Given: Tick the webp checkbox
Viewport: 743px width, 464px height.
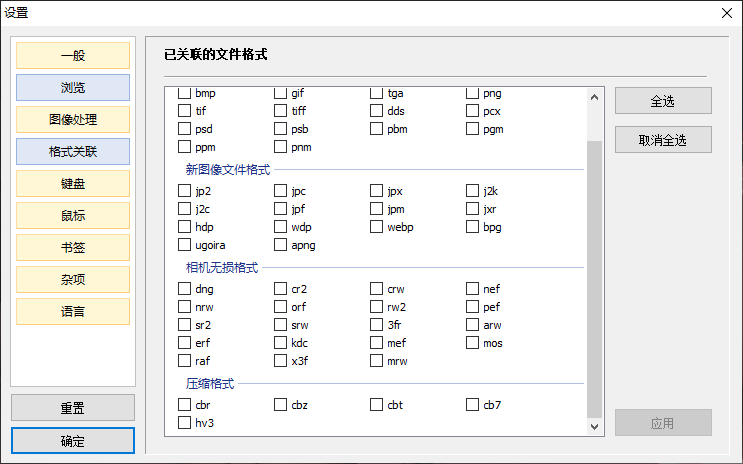Looking at the screenshot, I should (376, 227).
